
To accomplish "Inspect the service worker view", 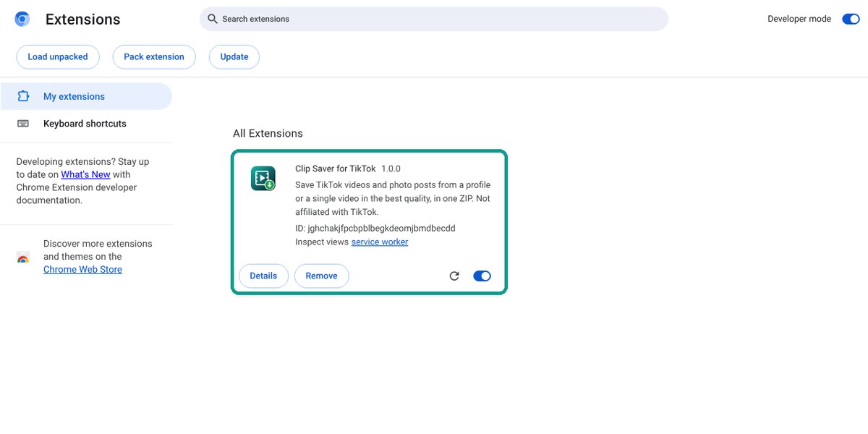I will pyautogui.click(x=380, y=242).
